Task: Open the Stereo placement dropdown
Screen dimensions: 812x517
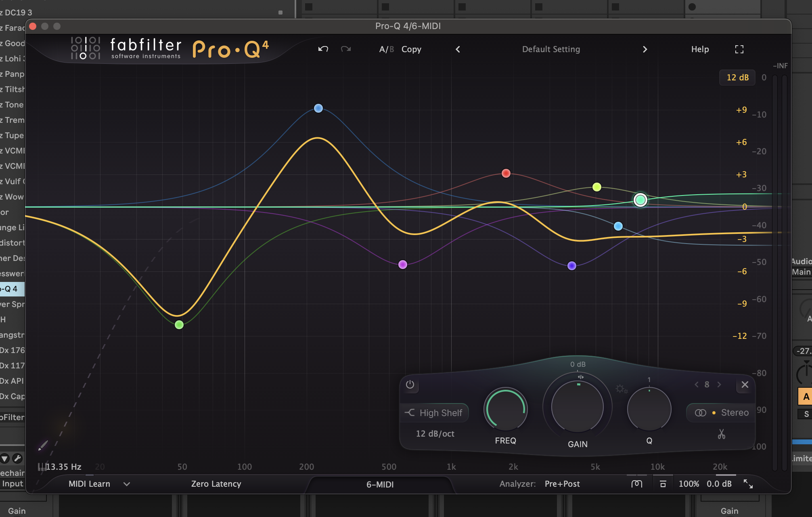Action: 720,412
